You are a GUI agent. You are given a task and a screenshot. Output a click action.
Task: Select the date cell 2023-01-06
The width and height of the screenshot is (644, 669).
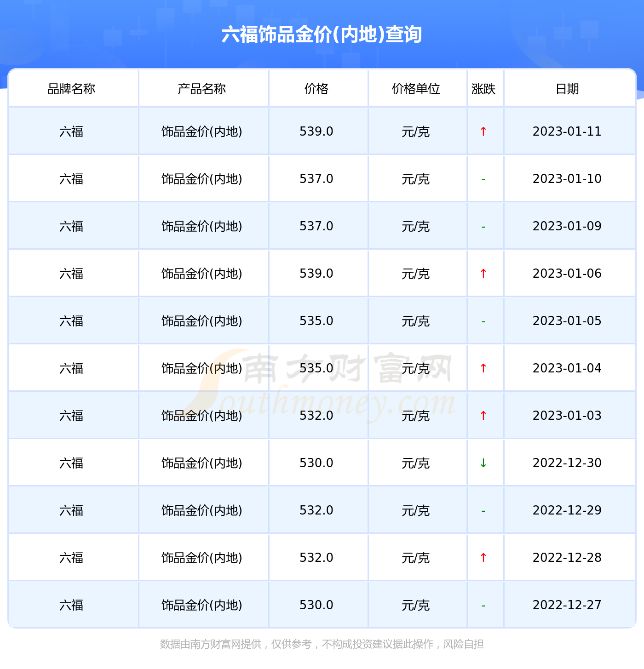(x=567, y=274)
